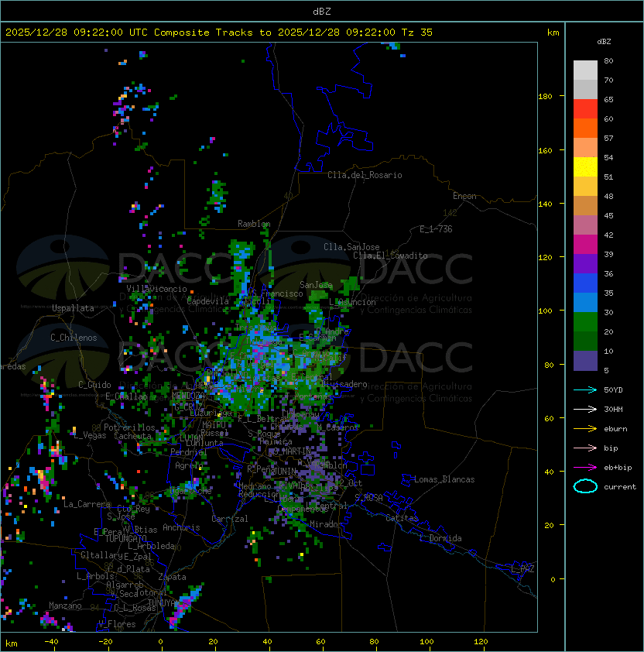Image resolution: width=644 pixels, height=652 pixels.
Task: Click the 'Clla.El_Cavadito' place label
Action: (390, 256)
